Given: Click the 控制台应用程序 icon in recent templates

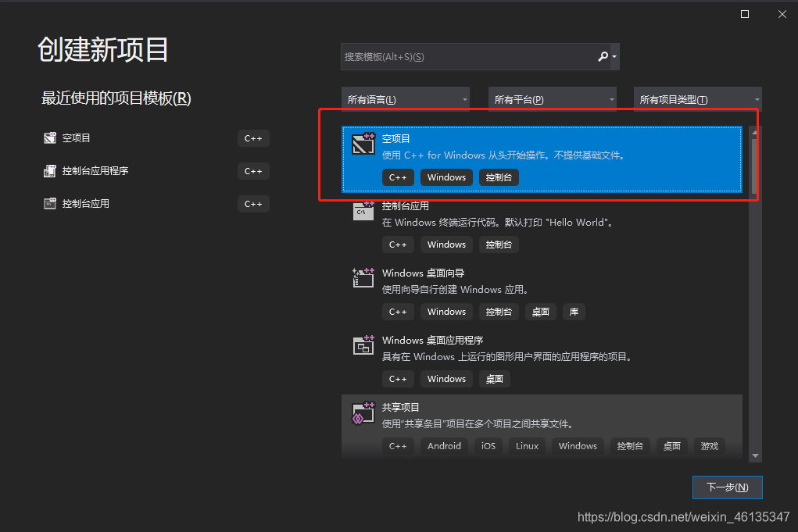Looking at the screenshot, I should (x=48, y=170).
